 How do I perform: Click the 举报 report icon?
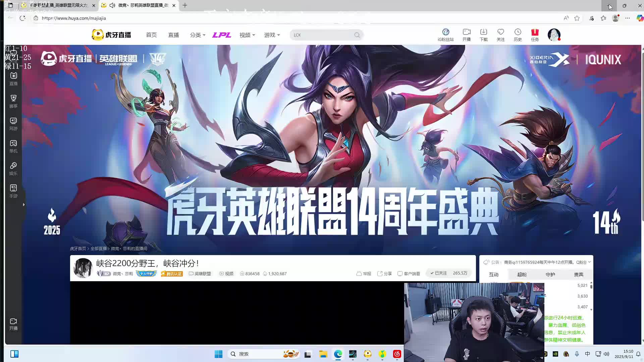pos(364,274)
